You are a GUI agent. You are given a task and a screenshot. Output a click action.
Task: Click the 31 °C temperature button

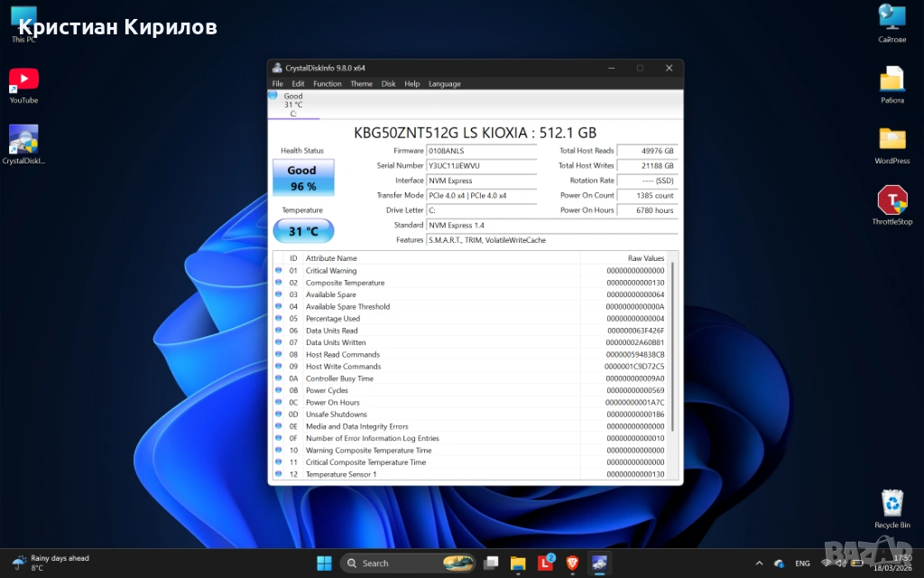(x=303, y=231)
